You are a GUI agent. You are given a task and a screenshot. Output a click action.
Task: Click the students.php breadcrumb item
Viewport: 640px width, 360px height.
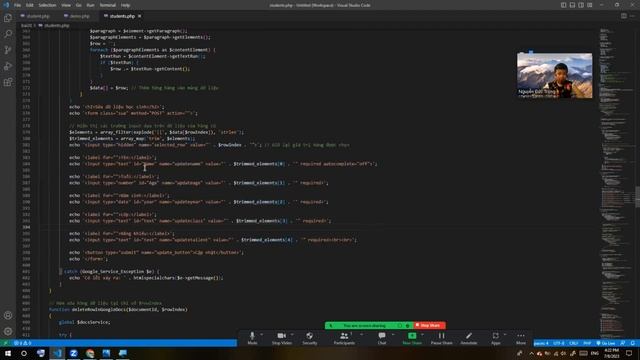tap(56, 25)
